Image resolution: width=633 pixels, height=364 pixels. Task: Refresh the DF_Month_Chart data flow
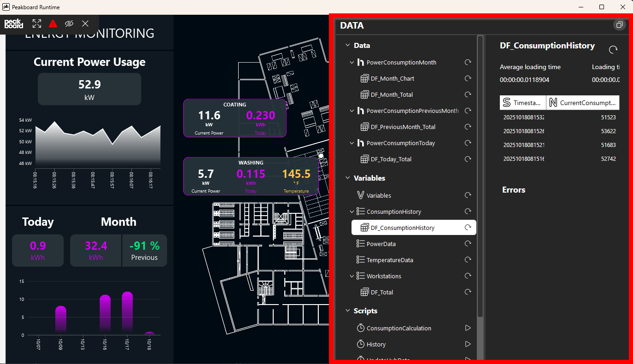pos(468,78)
